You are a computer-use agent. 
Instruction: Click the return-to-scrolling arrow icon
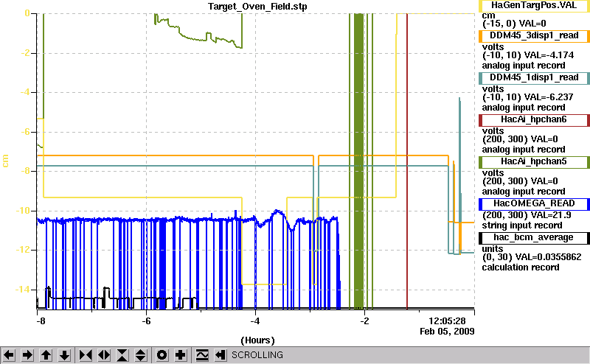click(221, 355)
